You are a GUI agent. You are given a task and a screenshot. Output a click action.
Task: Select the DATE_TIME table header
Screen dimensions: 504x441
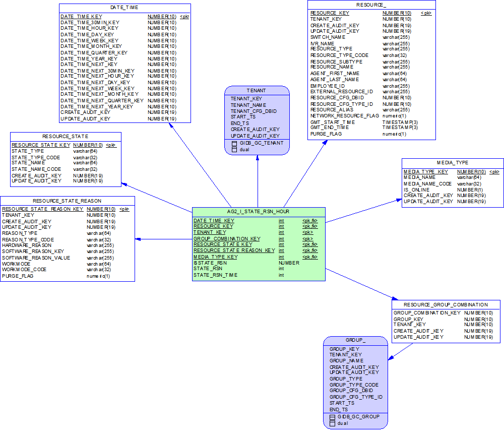124,8
